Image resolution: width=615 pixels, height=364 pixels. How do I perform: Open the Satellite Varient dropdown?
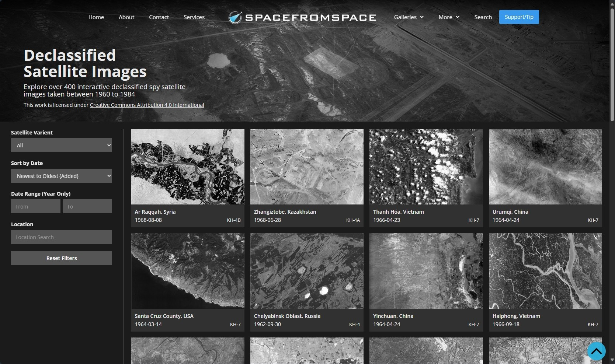coord(62,145)
